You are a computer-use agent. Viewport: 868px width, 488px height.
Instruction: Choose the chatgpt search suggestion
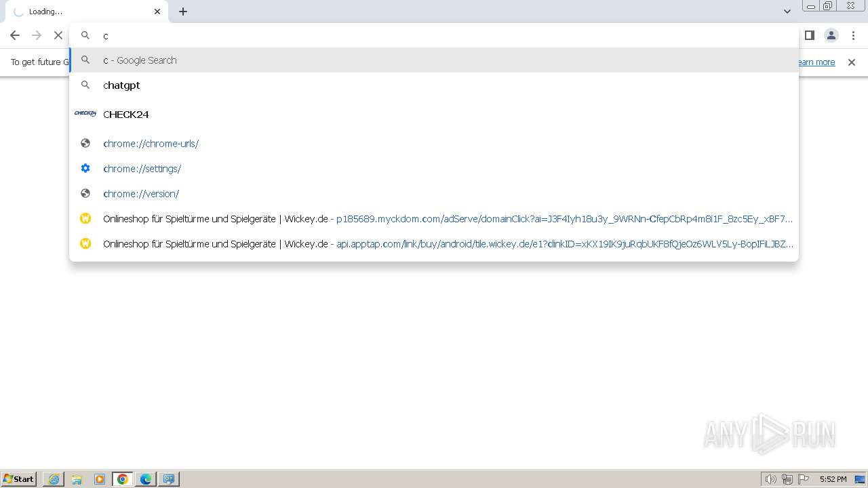(434, 85)
